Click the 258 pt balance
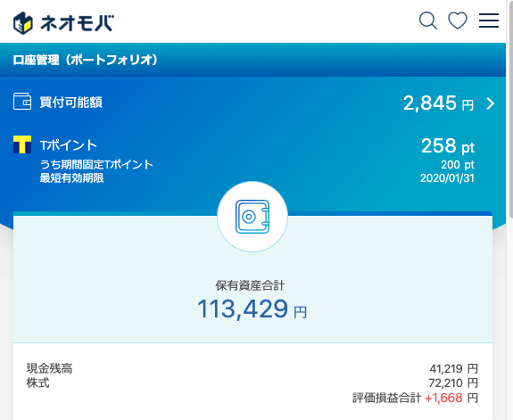Screen dimensions: 513x420 point(448,146)
